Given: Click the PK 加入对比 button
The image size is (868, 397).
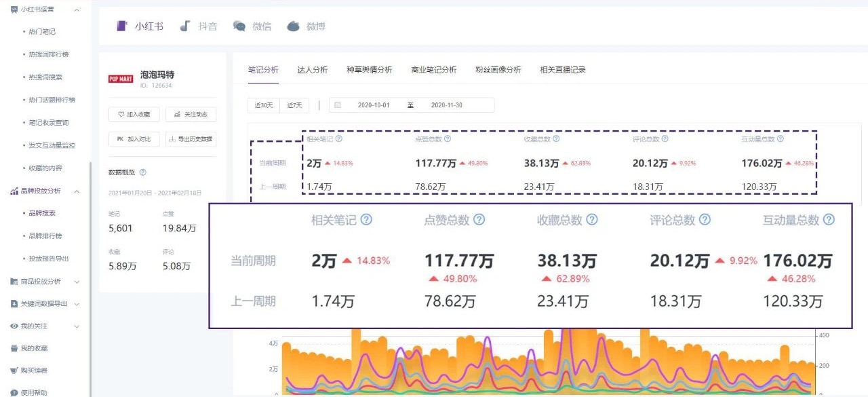Looking at the screenshot, I should pos(134,139).
